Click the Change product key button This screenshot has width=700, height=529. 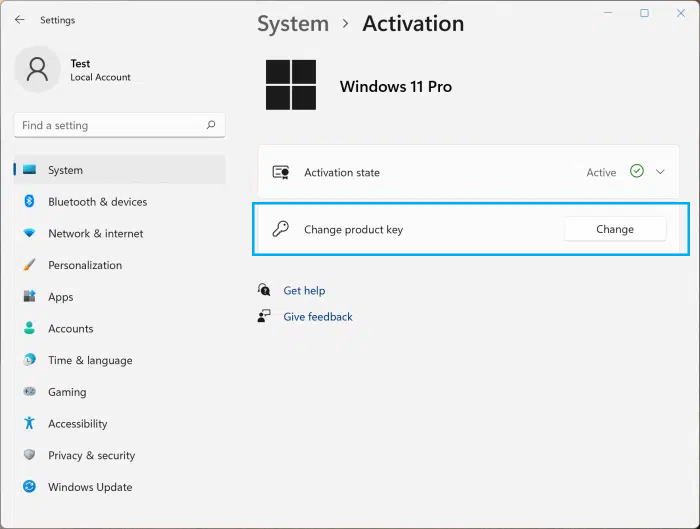coord(615,229)
